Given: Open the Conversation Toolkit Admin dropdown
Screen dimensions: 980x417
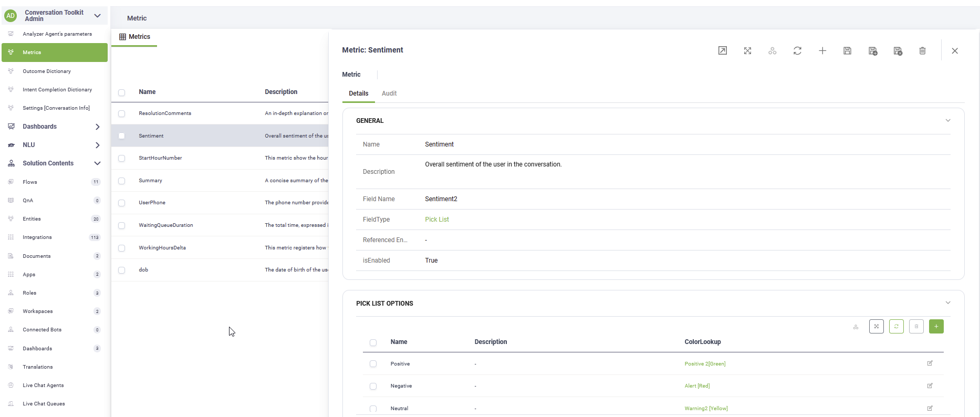Looking at the screenshot, I should [x=97, y=16].
